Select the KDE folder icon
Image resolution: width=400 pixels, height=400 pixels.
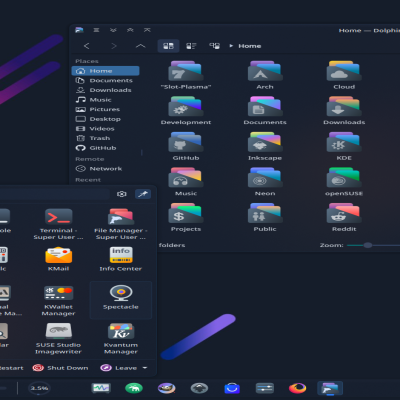pyautogui.click(x=344, y=147)
